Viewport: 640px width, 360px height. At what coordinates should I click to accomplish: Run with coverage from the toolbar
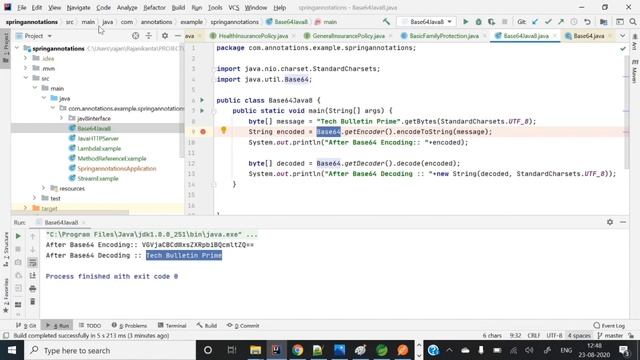tap(491, 22)
